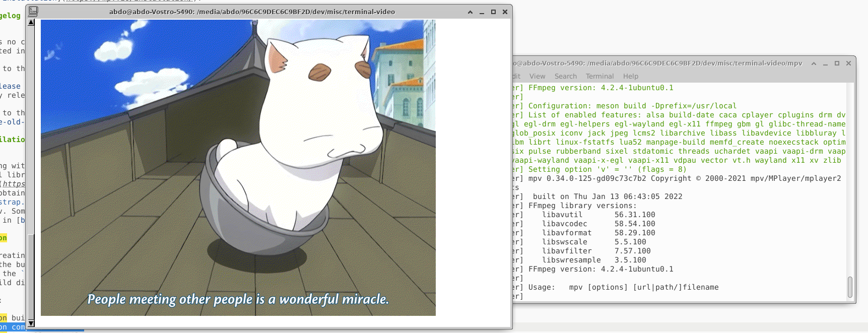Roll up the terminal-video window with the caret button
868x333 pixels.
[470, 12]
